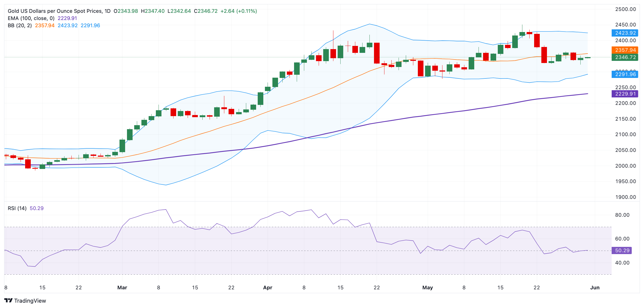Image resolution: width=644 pixels, height=308 pixels.
Task: Click the Jun label on time axis
Action: pyautogui.click(x=595, y=287)
